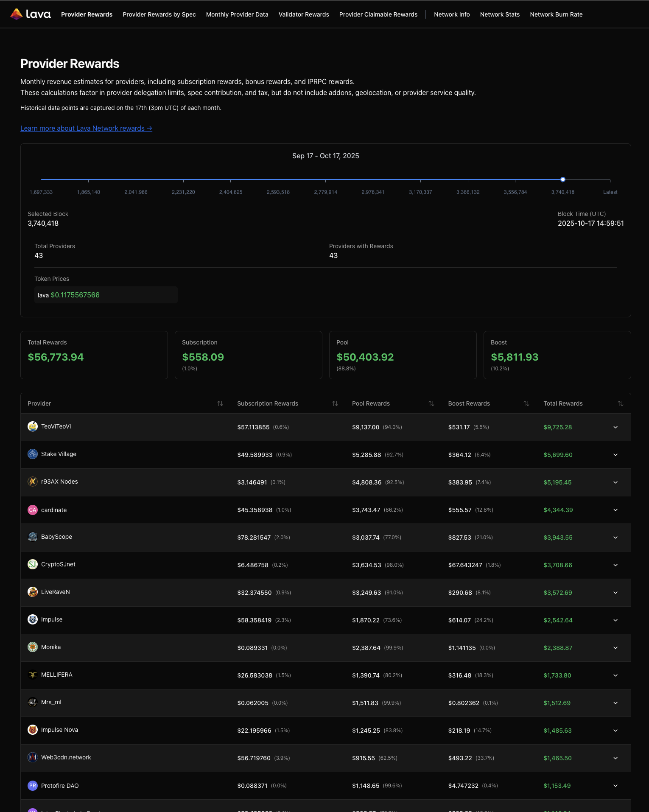Open Provider Claimable Rewards tab
Image resolution: width=649 pixels, height=812 pixels.
tap(378, 14)
